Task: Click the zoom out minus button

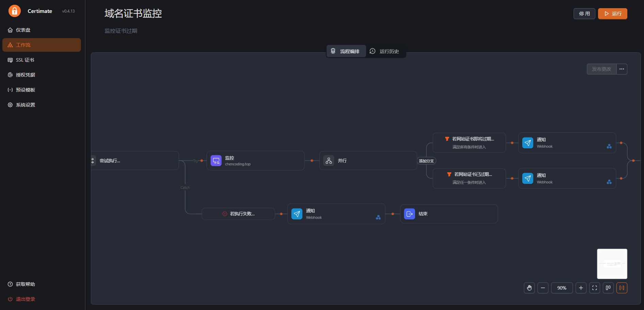Action: (543, 288)
